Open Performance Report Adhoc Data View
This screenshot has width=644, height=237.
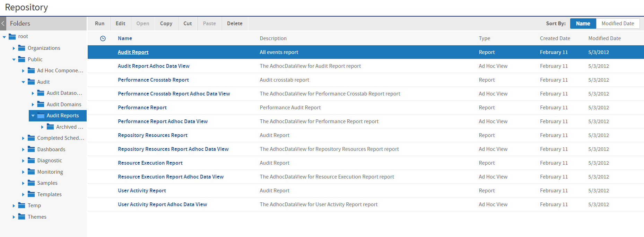click(163, 121)
